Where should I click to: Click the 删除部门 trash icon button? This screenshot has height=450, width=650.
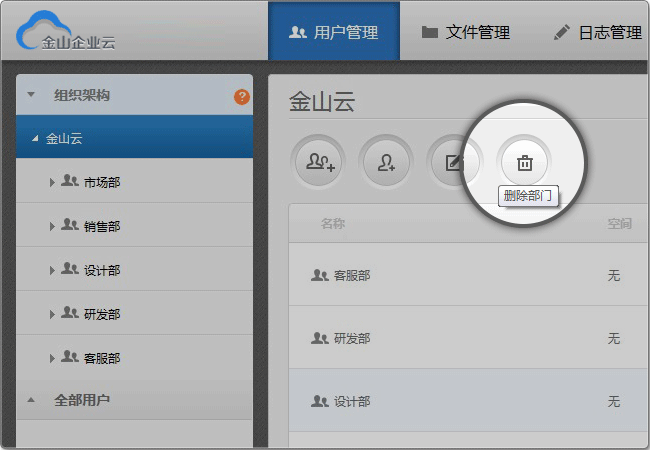click(524, 162)
